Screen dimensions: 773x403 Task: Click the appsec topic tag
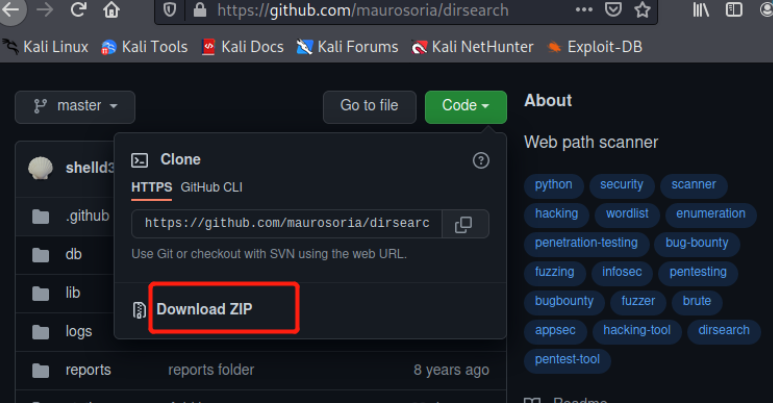(x=555, y=330)
